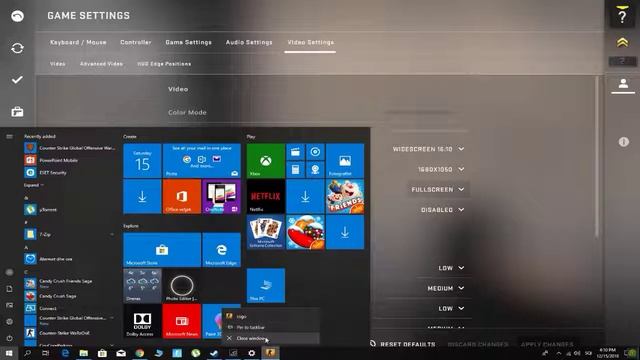The height and width of the screenshot is (360, 640).
Task: Open Pictures icon in Start menu rail
Action: pyautogui.click(x=9, y=305)
